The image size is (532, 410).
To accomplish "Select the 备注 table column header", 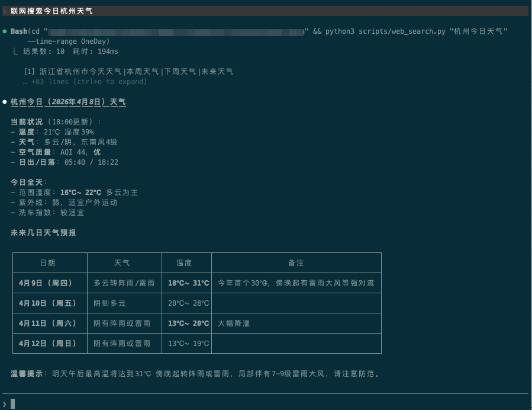I will (x=296, y=263).
